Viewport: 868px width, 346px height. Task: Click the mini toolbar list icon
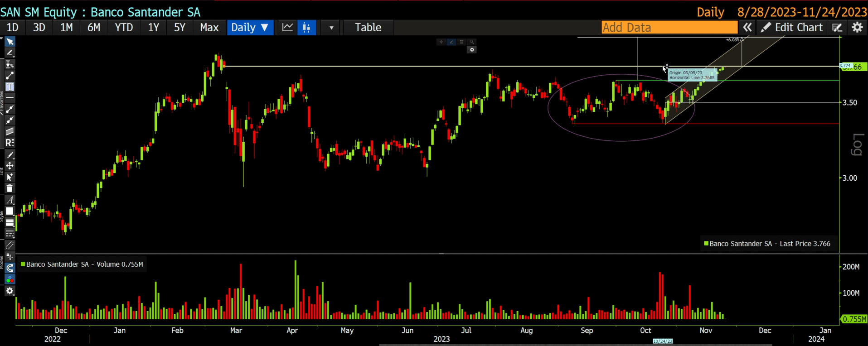click(x=461, y=42)
